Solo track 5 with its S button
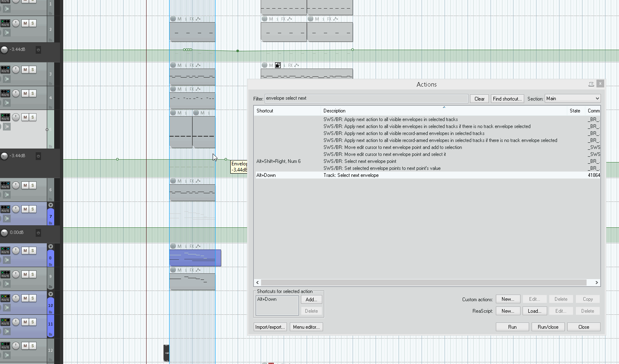This screenshot has height=364, width=619. pos(33,117)
